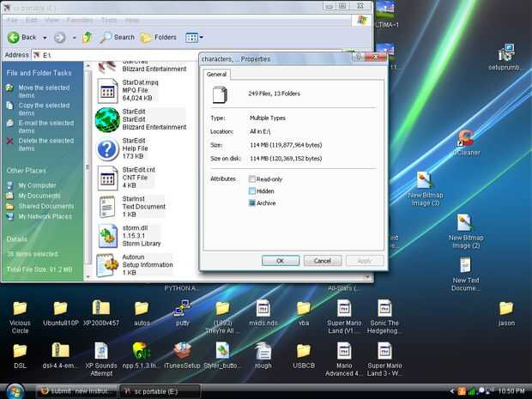The image size is (532, 399).
Task: Click the taskbar clock showing 10:50 PM
Action: pos(511,391)
